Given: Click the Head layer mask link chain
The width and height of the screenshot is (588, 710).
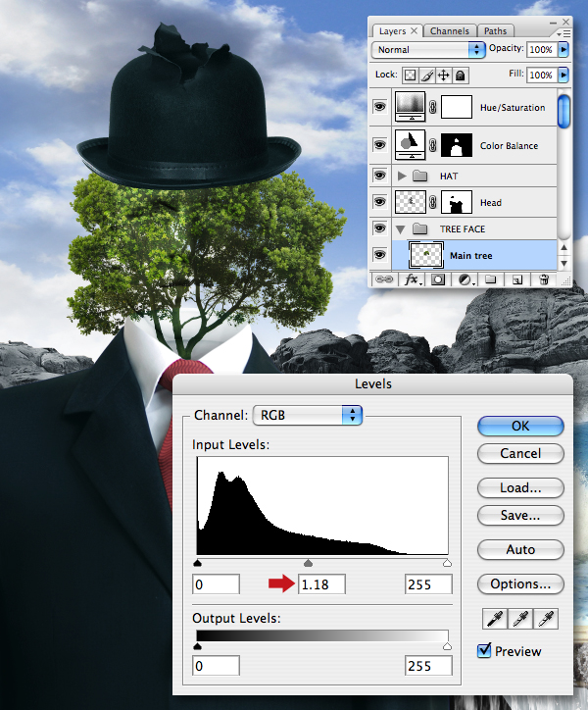Looking at the screenshot, I should (x=433, y=202).
